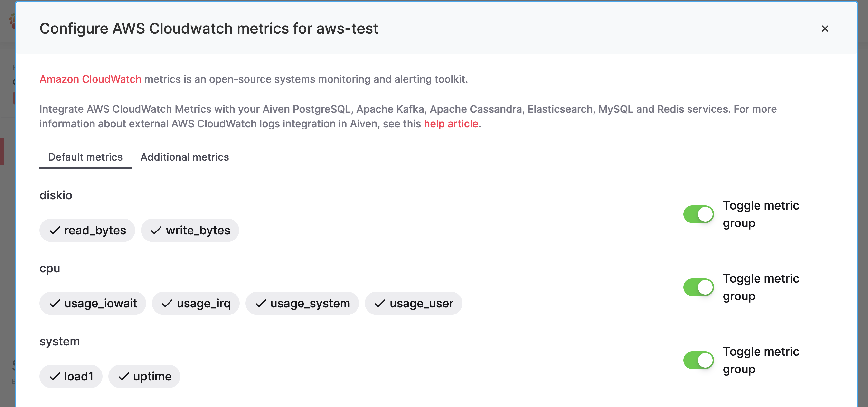Screen dimensions: 868x407
Task: Deselect the usage_irq metric chip
Action: 196,303
